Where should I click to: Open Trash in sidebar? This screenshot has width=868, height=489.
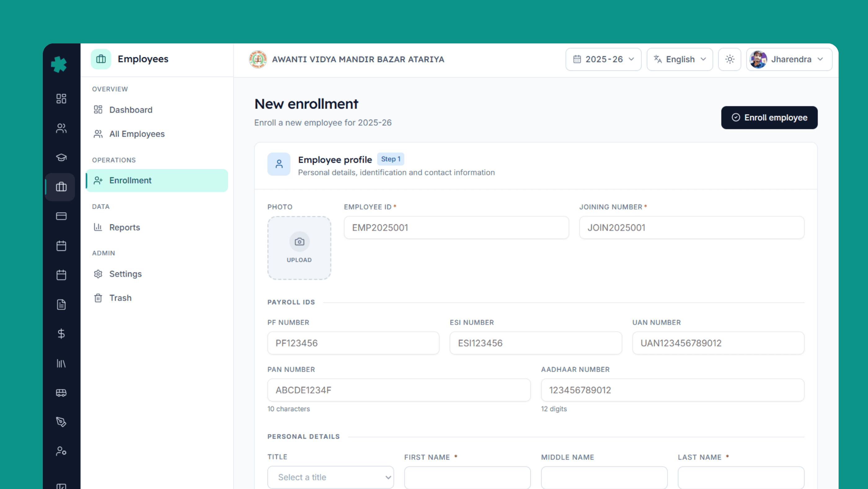157,298
